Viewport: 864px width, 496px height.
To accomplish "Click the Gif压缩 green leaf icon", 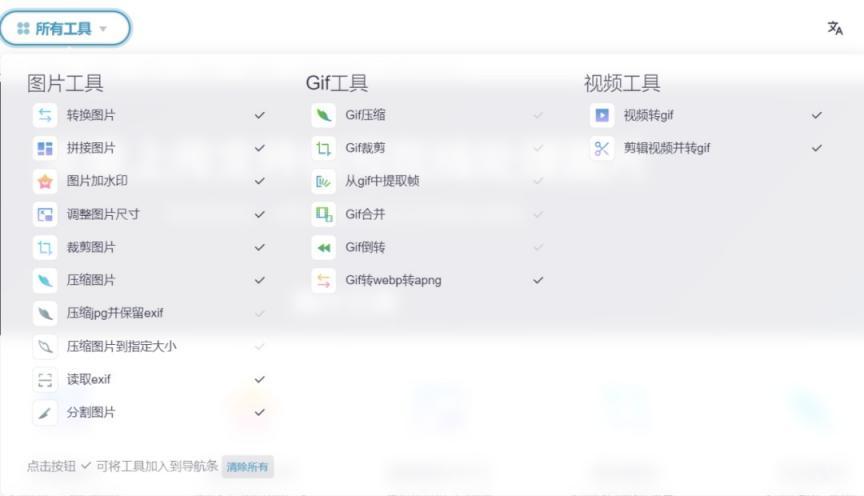I will (323, 115).
